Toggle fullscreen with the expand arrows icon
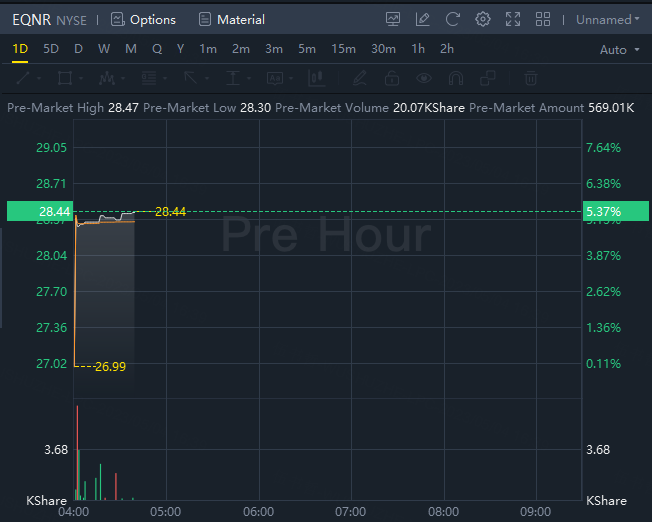The width and height of the screenshot is (652, 522). tap(513, 19)
